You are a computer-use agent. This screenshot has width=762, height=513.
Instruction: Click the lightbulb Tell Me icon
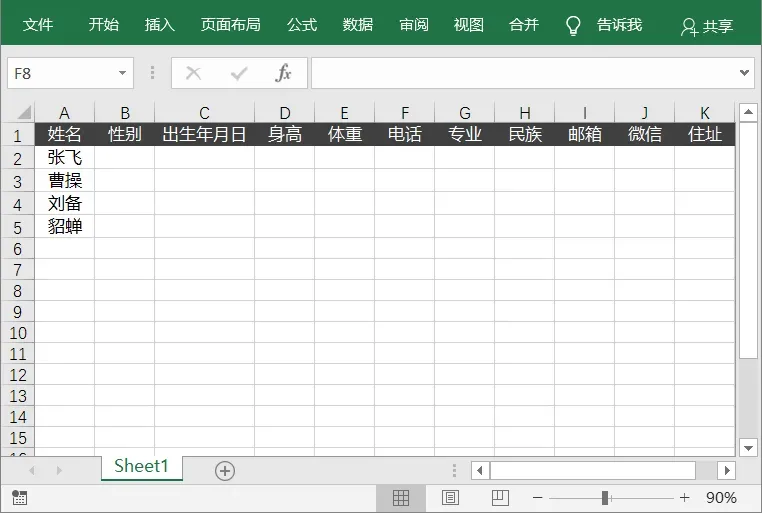coord(573,25)
